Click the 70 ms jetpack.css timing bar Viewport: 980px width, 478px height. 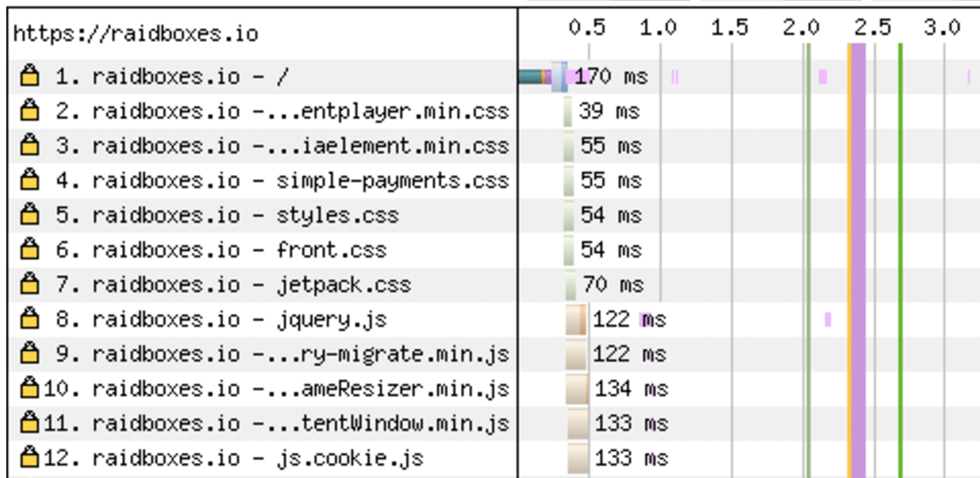coord(570,285)
